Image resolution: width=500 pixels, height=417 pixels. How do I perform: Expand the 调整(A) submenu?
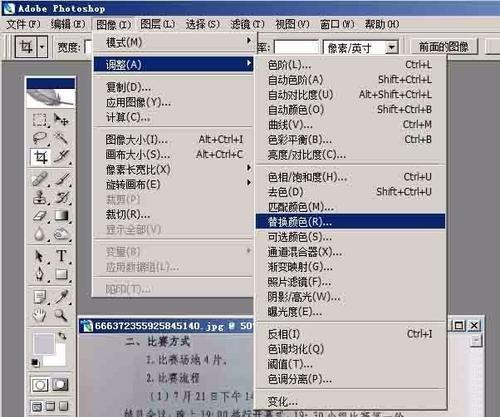pyautogui.click(x=173, y=64)
